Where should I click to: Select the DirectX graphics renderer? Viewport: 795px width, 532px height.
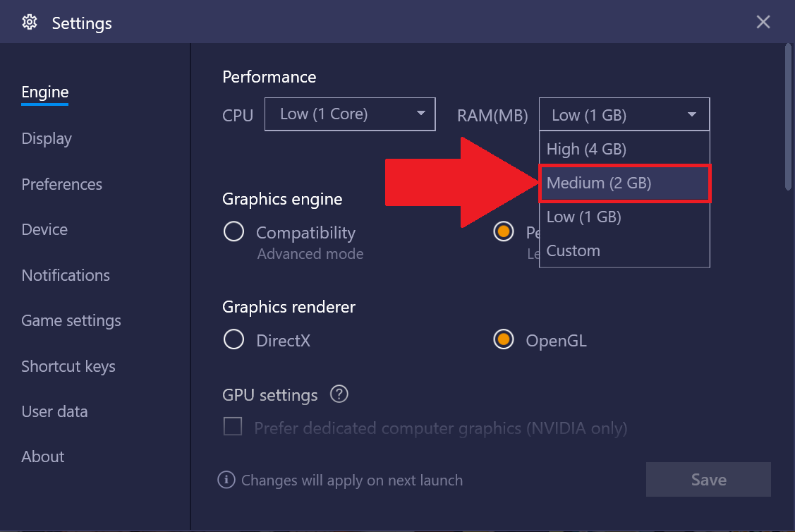click(233, 340)
